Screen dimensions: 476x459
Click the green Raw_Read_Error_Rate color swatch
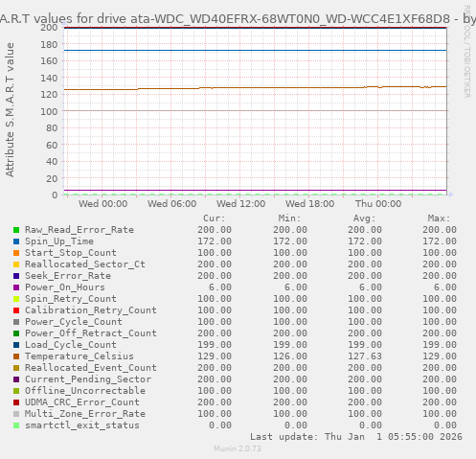point(16,230)
